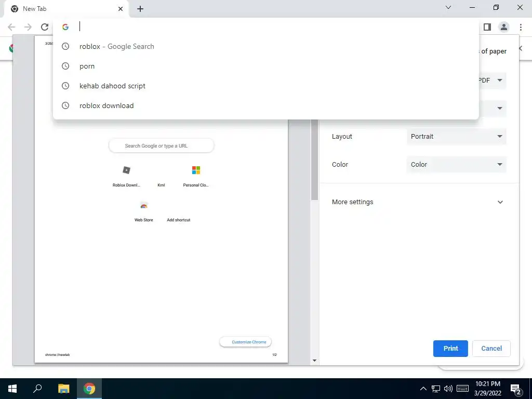The height and width of the screenshot is (399, 532).
Task: Click the 'Search Google or type a URL' box in preview
Action: tap(161, 146)
